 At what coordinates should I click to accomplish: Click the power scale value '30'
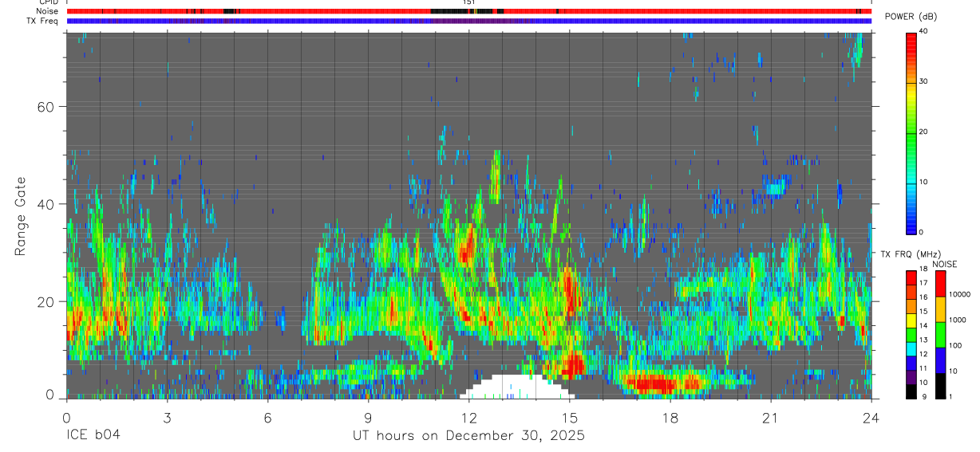pos(923,81)
